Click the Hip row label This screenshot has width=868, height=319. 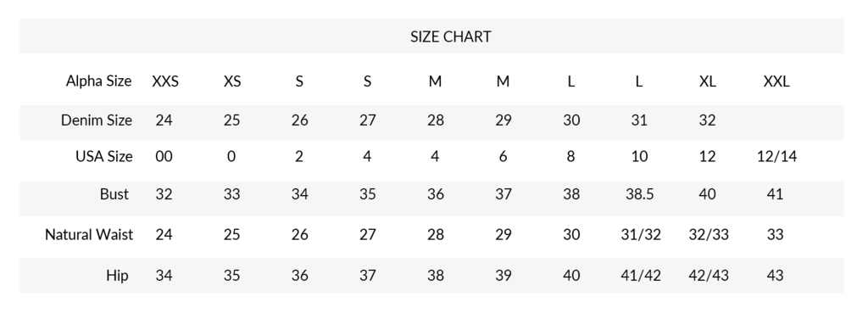pos(117,275)
